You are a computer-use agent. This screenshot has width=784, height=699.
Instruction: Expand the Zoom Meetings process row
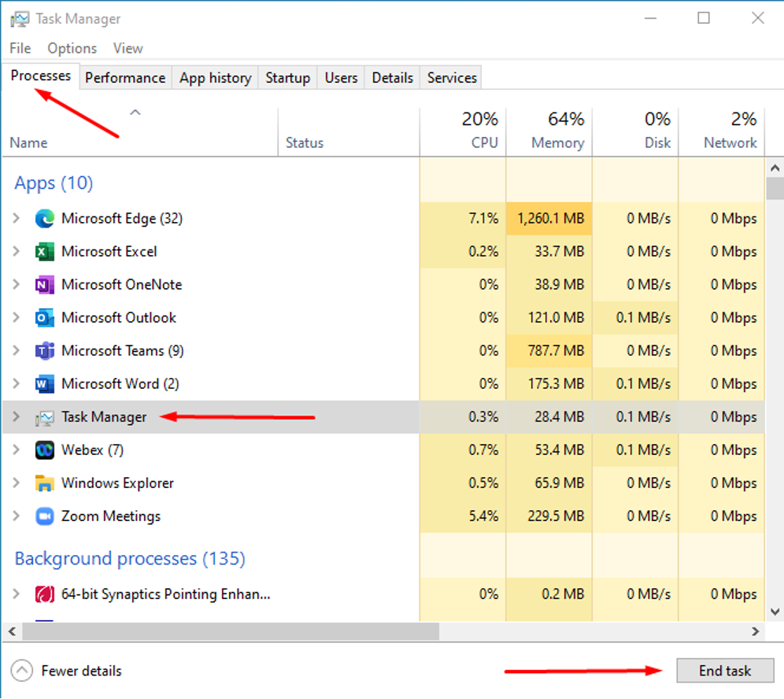coord(16,516)
